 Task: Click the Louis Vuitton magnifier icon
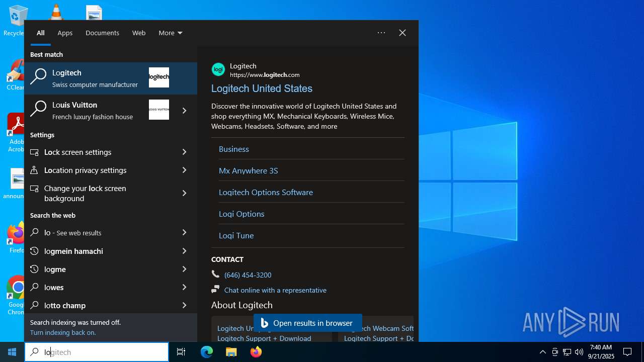(x=38, y=109)
